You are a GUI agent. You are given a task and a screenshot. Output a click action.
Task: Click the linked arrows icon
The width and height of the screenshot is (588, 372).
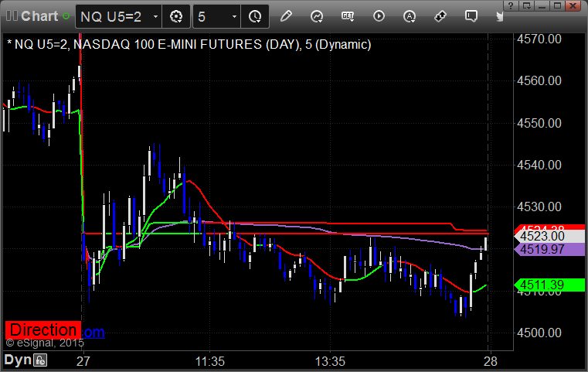click(440, 15)
